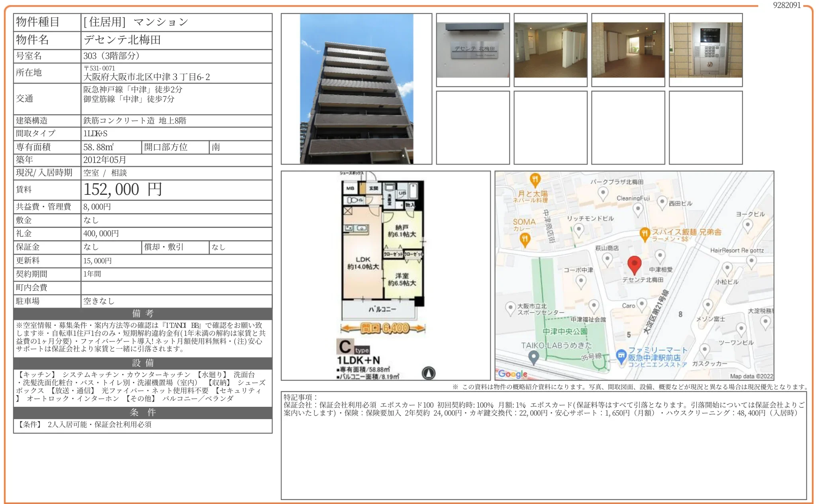Click the orange 月と太陽 restaurant pin
Viewport: 819px width, 504px height.
click(535, 179)
